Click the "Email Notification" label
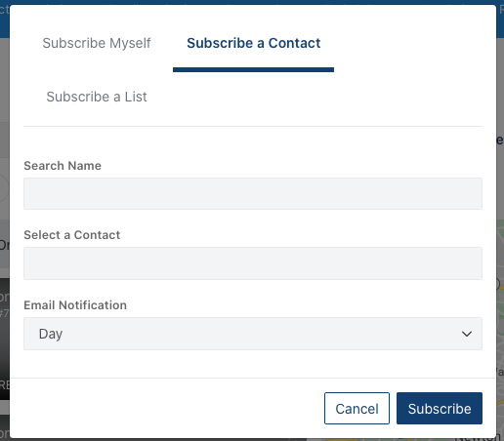Viewport: 504px width, 441px height. click(x=75, y=305)
